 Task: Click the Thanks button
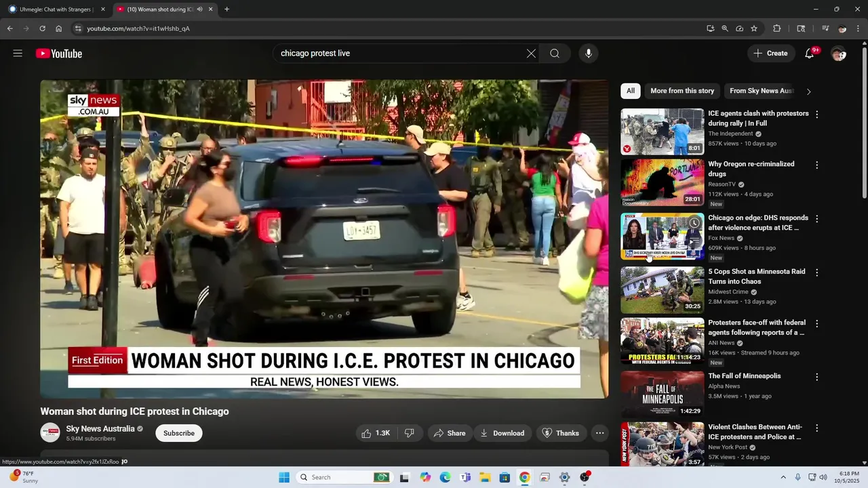(x=560, y=433)
